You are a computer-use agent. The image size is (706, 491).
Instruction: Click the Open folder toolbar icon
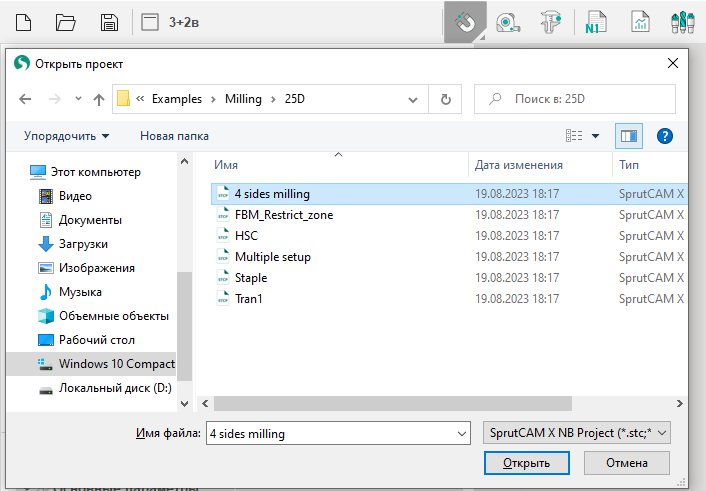coord(66,22)
